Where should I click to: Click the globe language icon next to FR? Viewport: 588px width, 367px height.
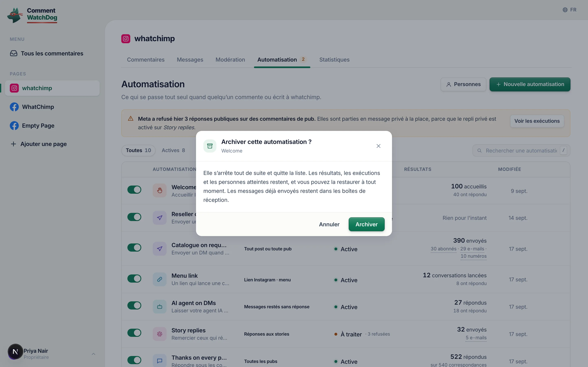(565, 10)
